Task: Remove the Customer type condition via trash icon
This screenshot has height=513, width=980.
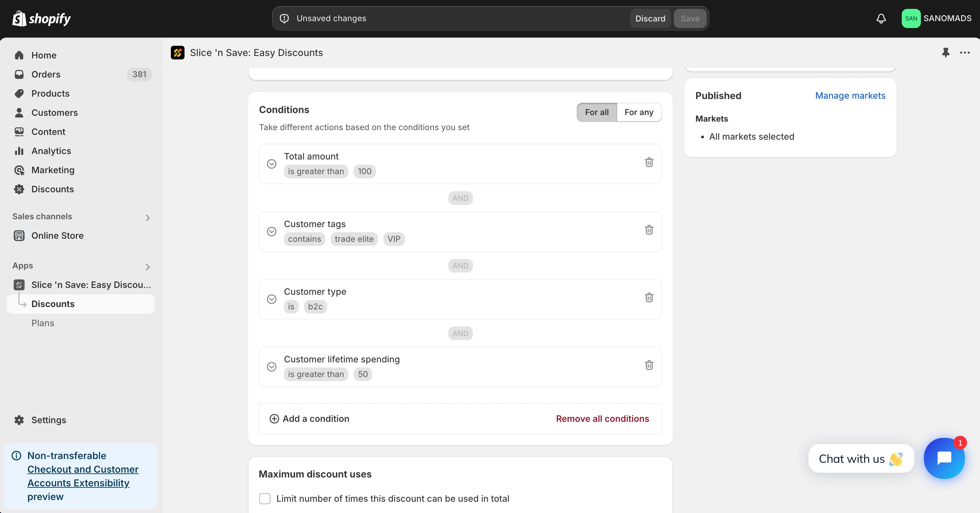Action: tap(649, 298)
